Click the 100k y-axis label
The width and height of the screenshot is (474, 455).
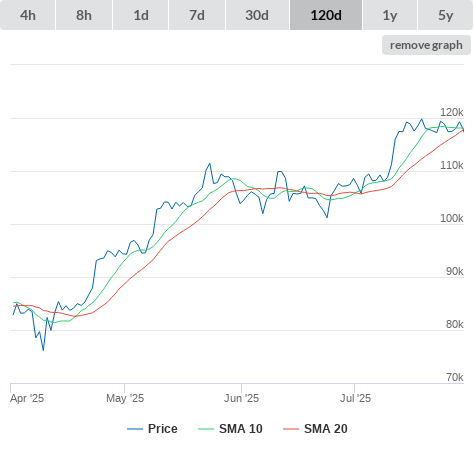[x=452, y=218]
